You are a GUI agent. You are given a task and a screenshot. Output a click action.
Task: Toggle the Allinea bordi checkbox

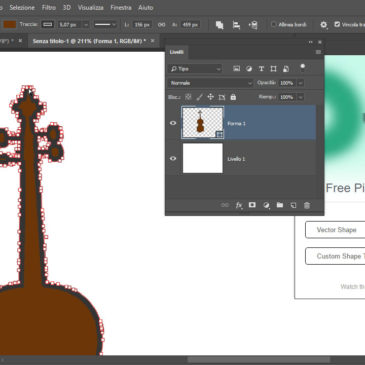tap(273, 24)
